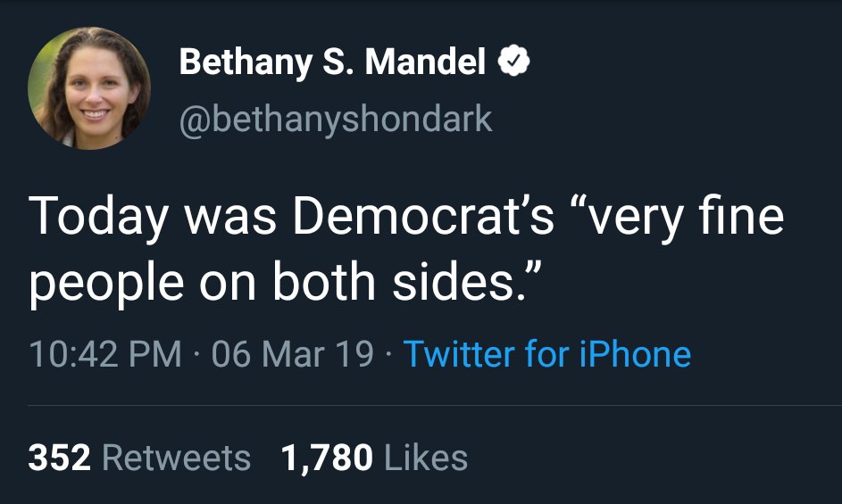Select the word Likes
842x504 pixels.
point(425,458)
